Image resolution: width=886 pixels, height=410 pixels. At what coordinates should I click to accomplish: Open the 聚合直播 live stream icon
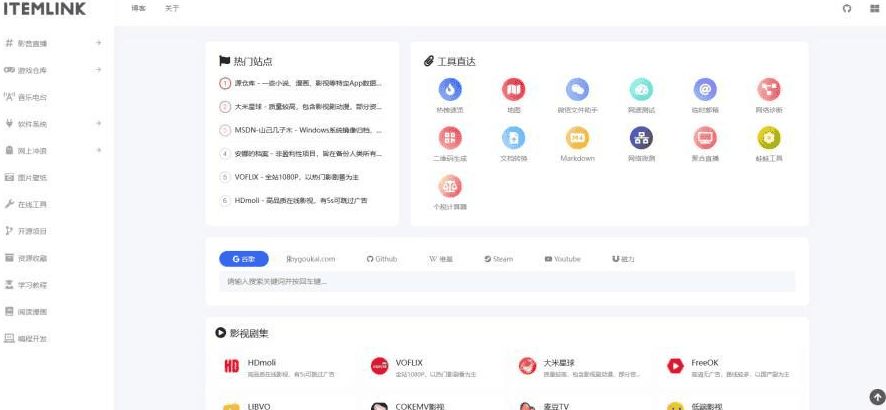click(x=705, y=138)
